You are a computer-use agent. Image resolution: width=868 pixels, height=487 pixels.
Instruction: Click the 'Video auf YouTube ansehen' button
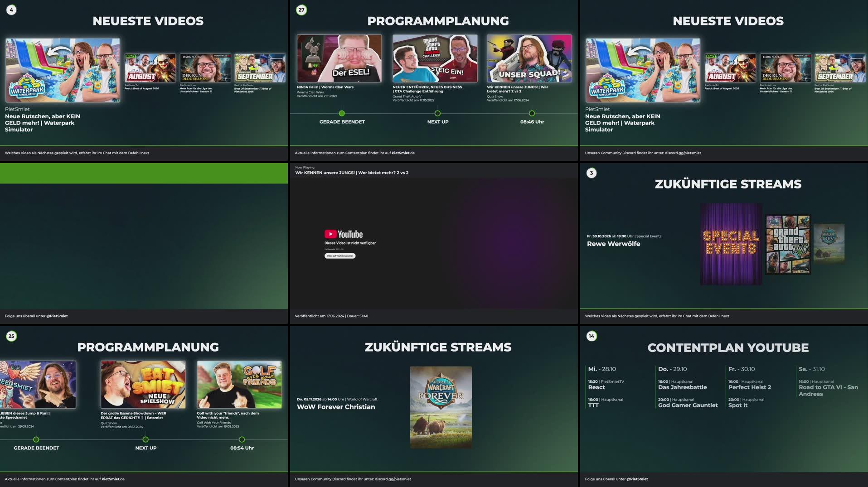[x=340, y=256]
